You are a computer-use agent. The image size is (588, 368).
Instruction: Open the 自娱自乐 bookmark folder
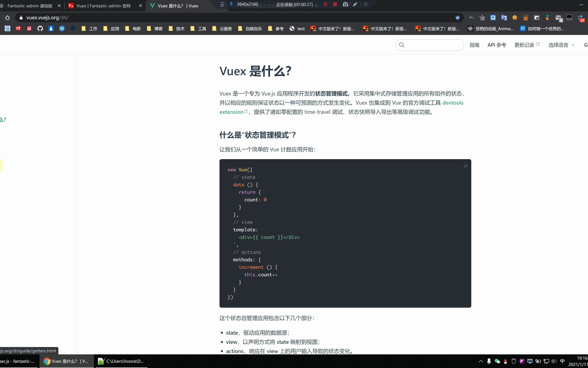(250, 28)
